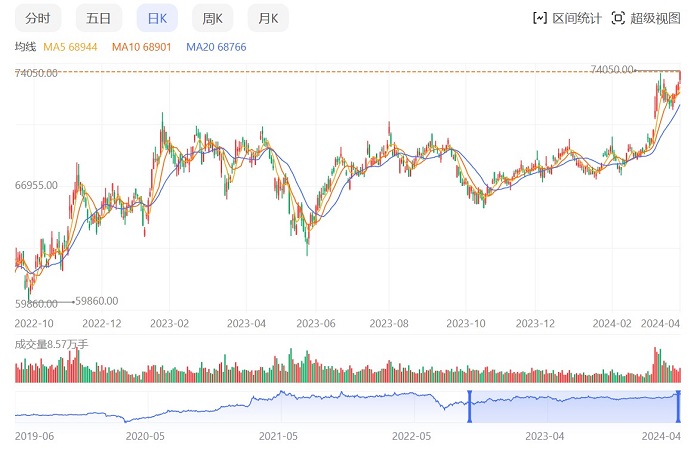Viewport: 700px width, 453px height.
Task: Click the tallest volume bar near 2024-04
Action: click(657, 365)
